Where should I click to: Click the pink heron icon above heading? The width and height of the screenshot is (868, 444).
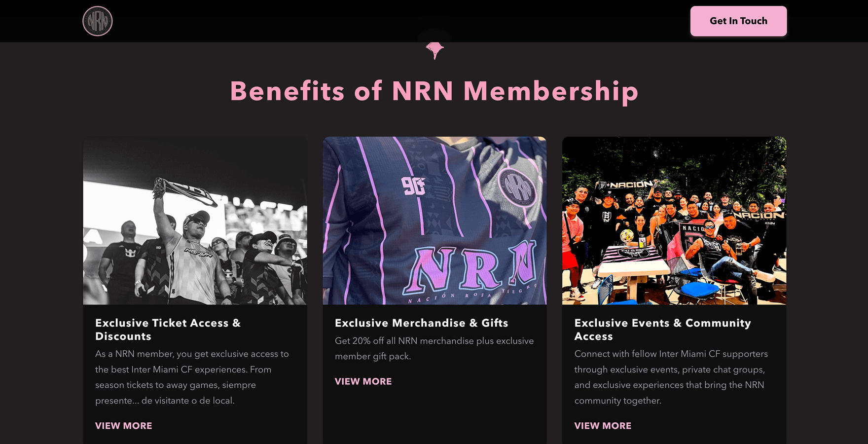coord(434,50)
